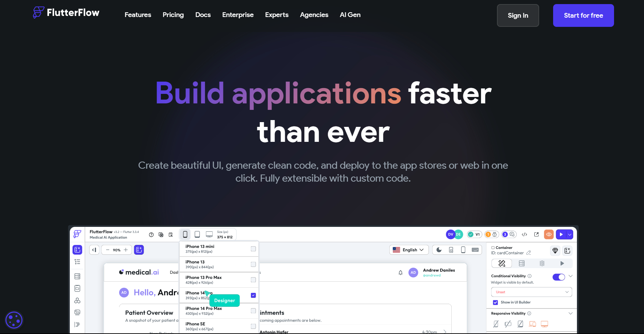Turn off the Conditional Visibility switch
Viewport: 644px width, 334px height.
[x=559, y=277]
